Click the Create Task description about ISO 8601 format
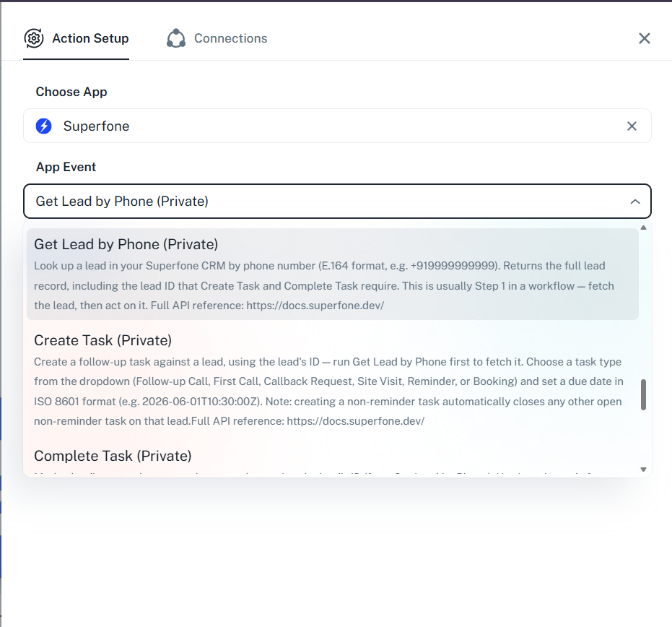 click(328, 392)
